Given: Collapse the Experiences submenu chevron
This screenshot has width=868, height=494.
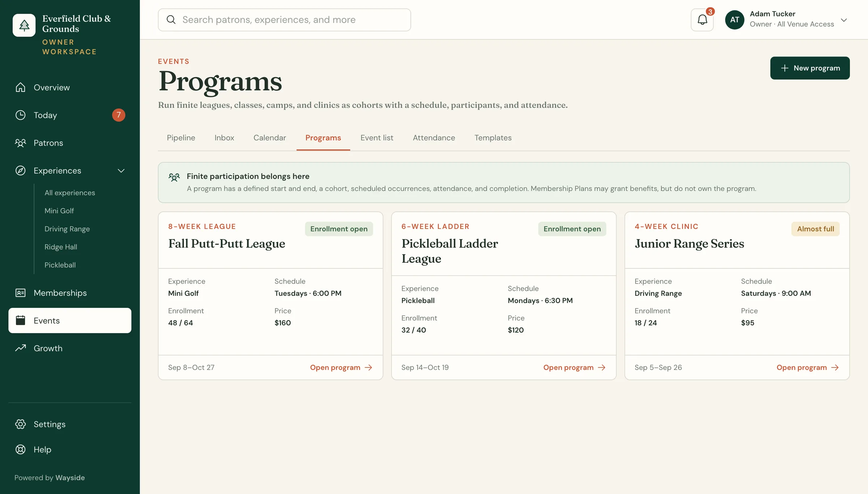Looking at the screenshot, I should pyautogui.click(x=121, y=171).
